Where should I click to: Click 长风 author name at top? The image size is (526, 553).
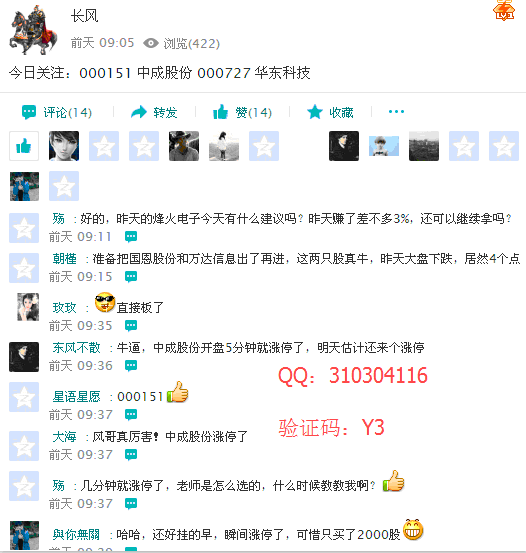tap(84, 16)
